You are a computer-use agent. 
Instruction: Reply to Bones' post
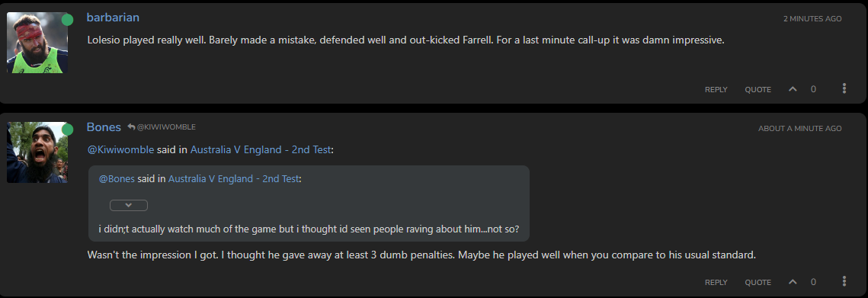(716, 283)
